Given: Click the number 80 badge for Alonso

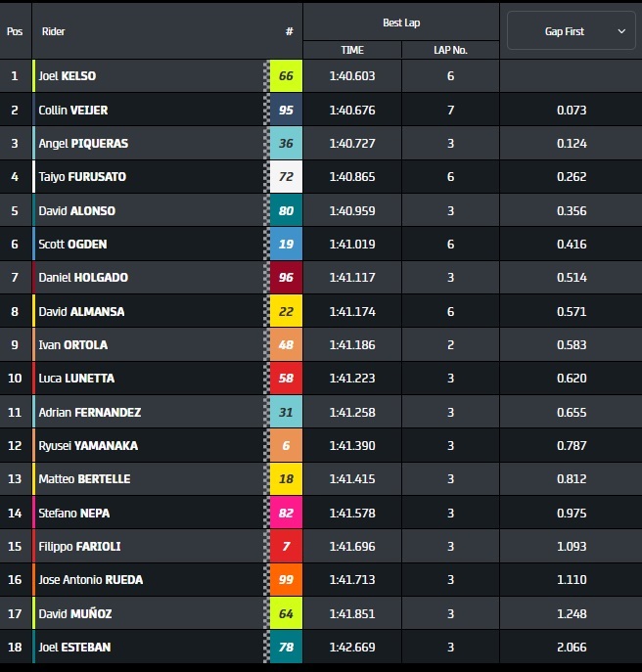Looking at the screenshot, I should [286, 210].
